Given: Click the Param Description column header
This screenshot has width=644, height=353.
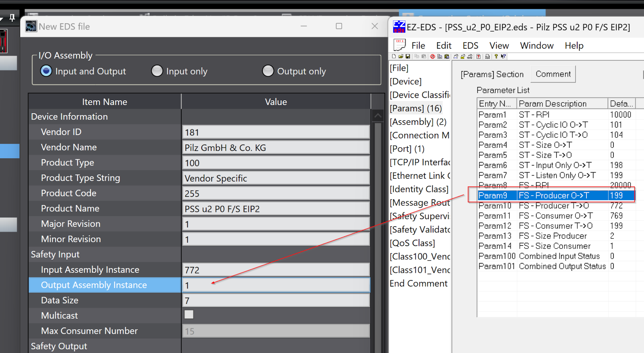Looking at the screenshot, I should [x=562, y=103].
